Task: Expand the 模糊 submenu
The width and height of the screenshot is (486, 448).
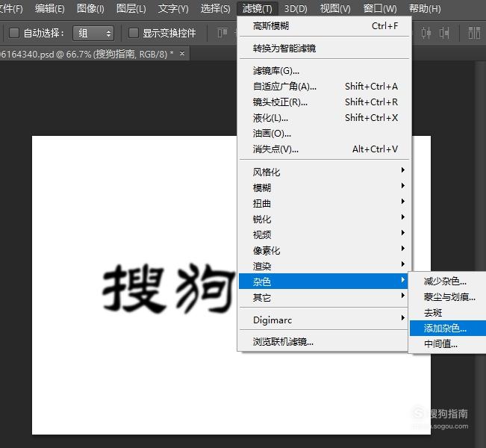Action: pyautogui.click(x=325, y=187)
